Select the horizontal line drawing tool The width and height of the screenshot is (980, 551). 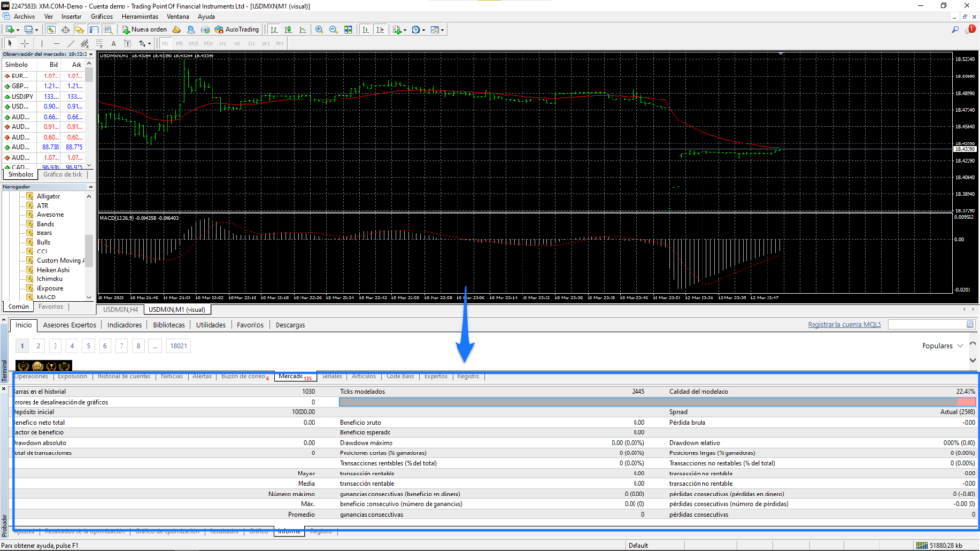[56, 44]
